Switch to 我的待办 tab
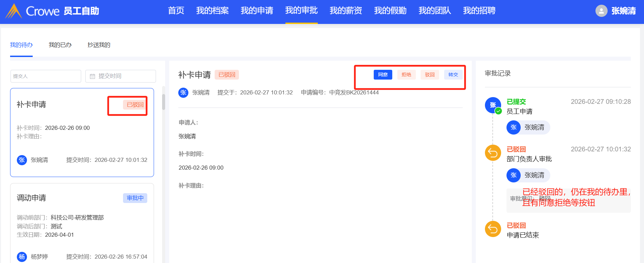 coord(21,45)
